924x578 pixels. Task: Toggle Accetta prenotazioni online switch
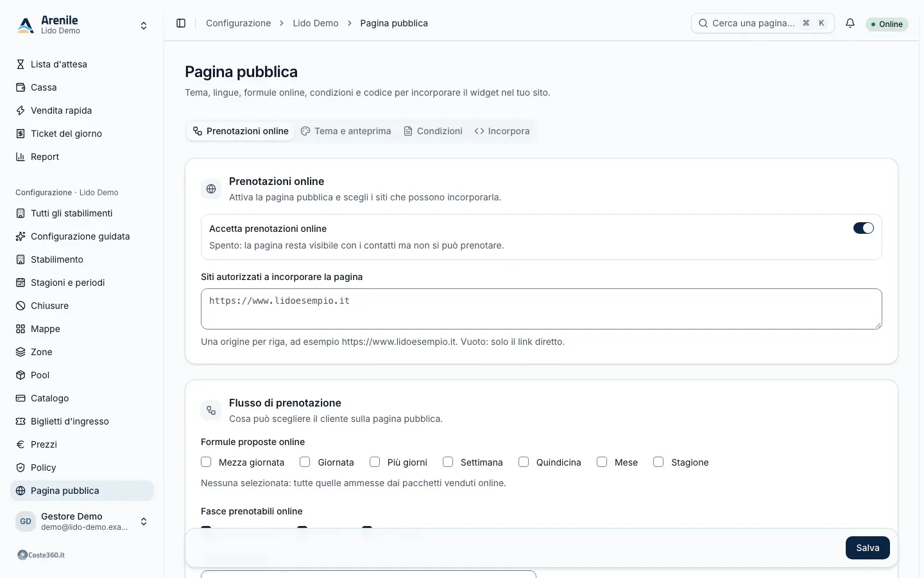[864, 228]
